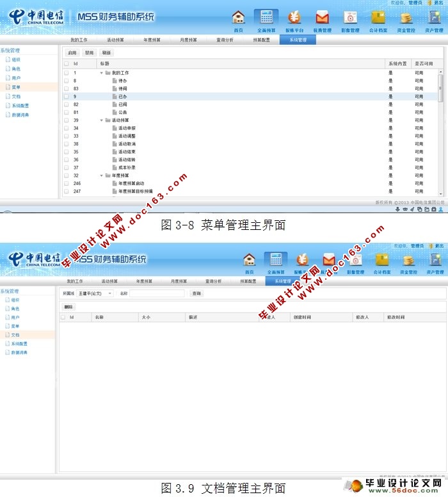Open 首页 home icon in document management screen

(x=250, y=259)
